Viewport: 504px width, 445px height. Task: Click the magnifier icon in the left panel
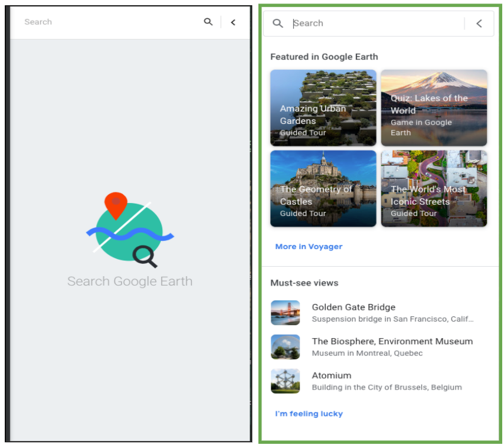208,22
